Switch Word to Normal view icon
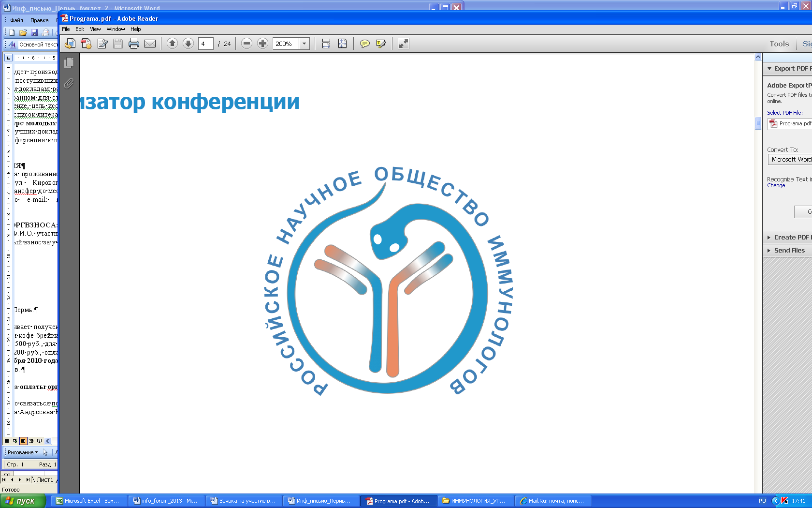Image resolution: width=812 pixels, height=508 pixels. tap(6, 441)
